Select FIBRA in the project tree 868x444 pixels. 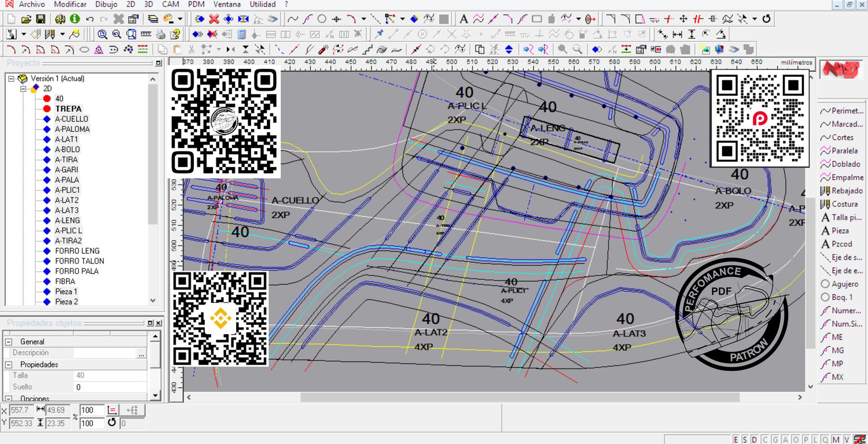coord(65,282)
